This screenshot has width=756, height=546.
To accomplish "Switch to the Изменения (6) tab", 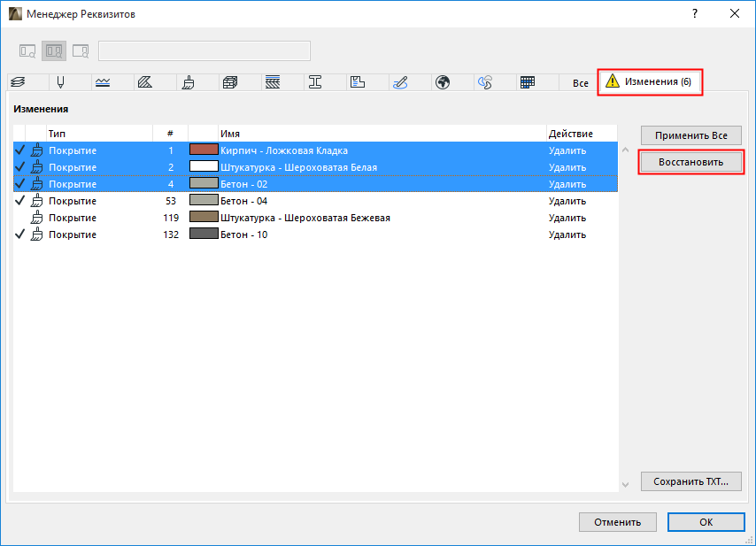I will [650, 81].
